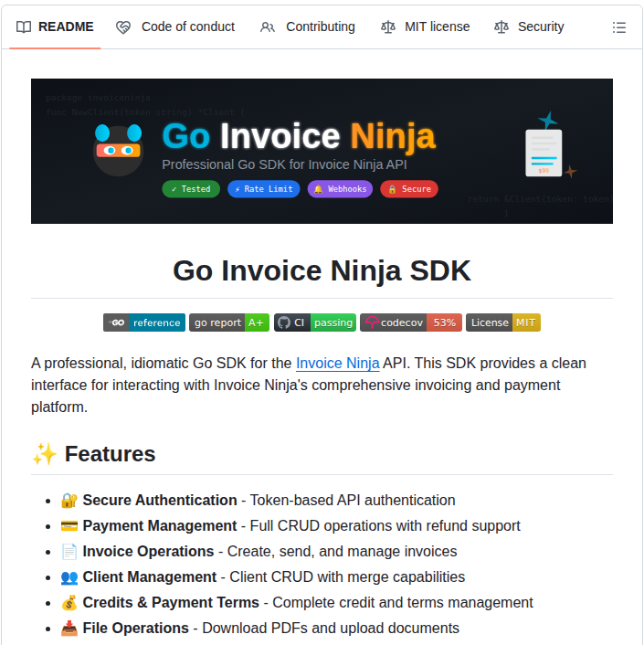
Task: Click the README book icon
Action: tap(24, 27)
